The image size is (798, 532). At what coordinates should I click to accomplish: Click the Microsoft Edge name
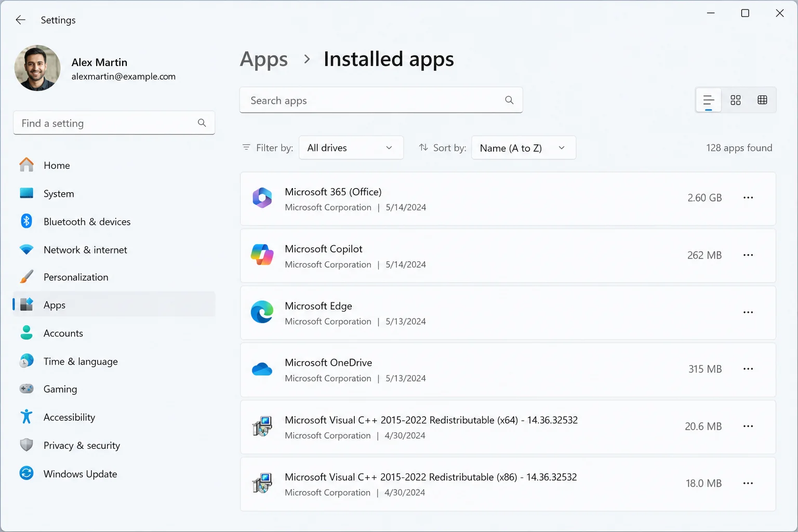pos(318,306)
